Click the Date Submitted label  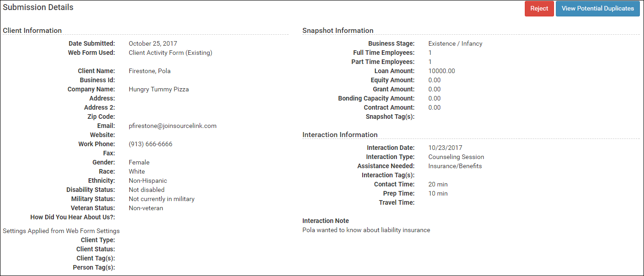[92, 43]
